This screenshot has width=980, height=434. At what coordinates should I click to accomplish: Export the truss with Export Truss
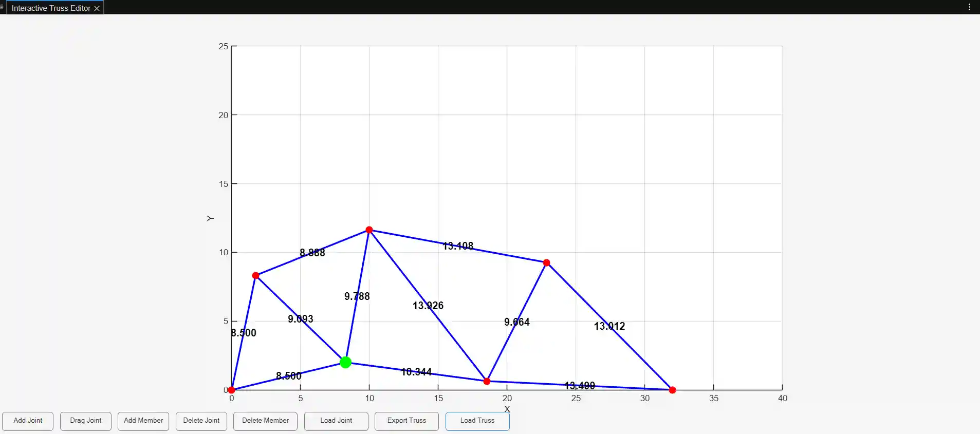tap(406, 421)
